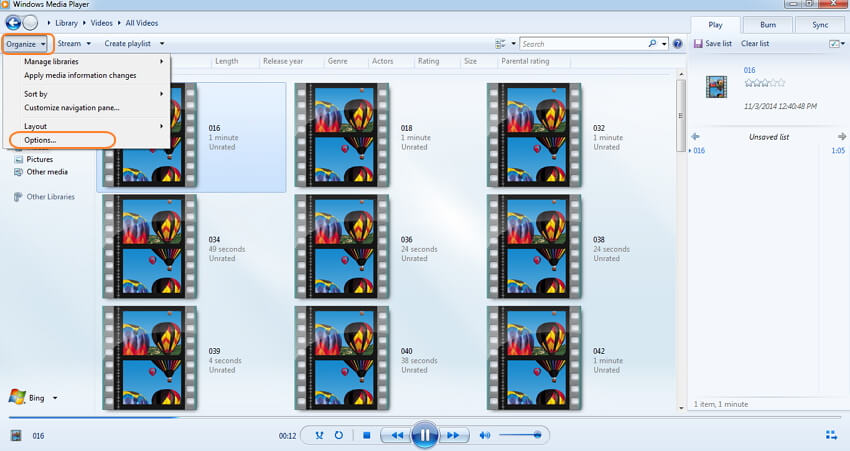Click now-playing thumbnail icon at bottom left
The image size is (850, 451).
click(x=16, y=435)
